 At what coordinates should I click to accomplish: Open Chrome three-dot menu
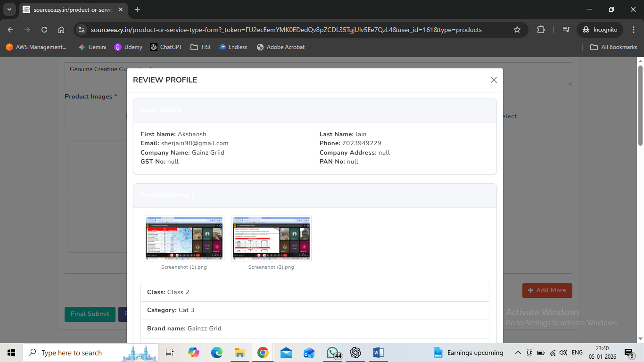[634, 30]
